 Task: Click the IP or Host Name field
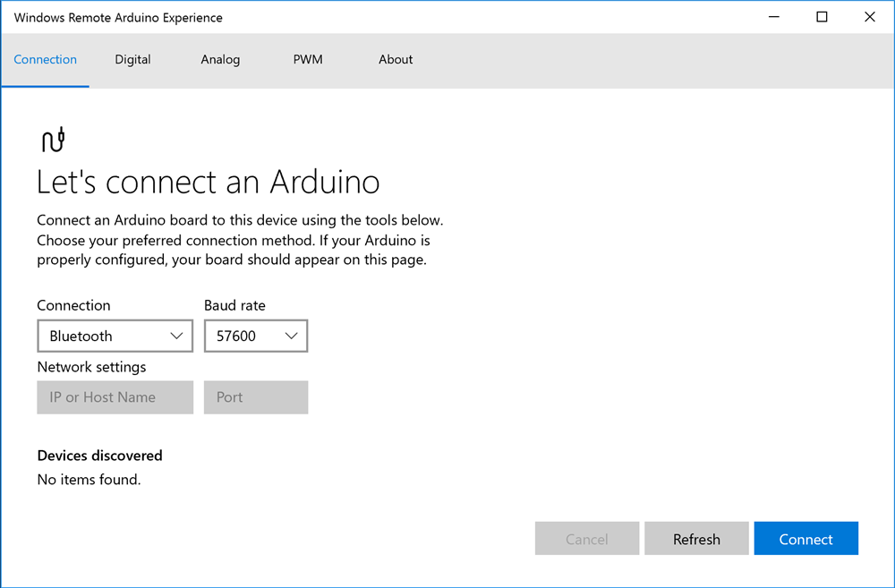[115, 397]
